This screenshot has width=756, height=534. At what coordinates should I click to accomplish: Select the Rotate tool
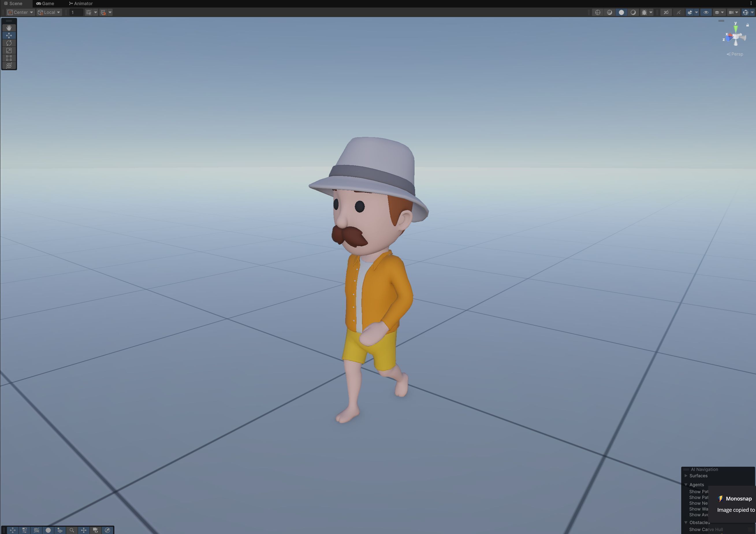click(x=9, y=43)
